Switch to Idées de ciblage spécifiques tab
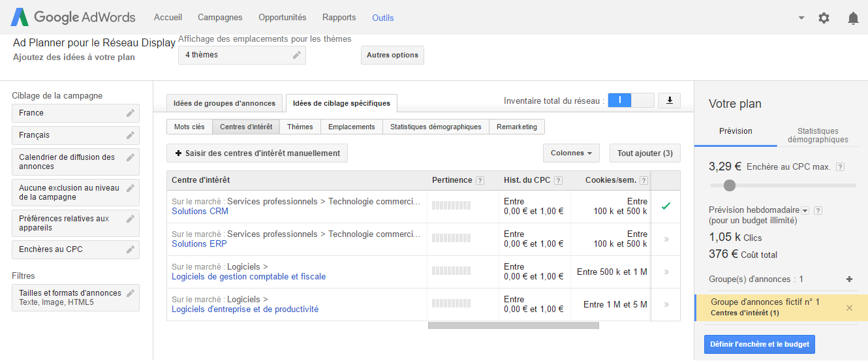This screenshot has width=868, height=363. [341, 103]
